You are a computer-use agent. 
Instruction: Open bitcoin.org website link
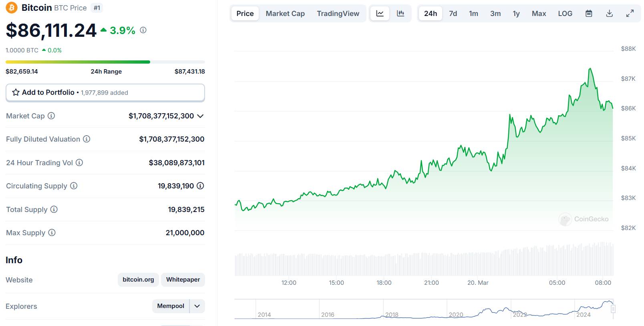(138, 280)
